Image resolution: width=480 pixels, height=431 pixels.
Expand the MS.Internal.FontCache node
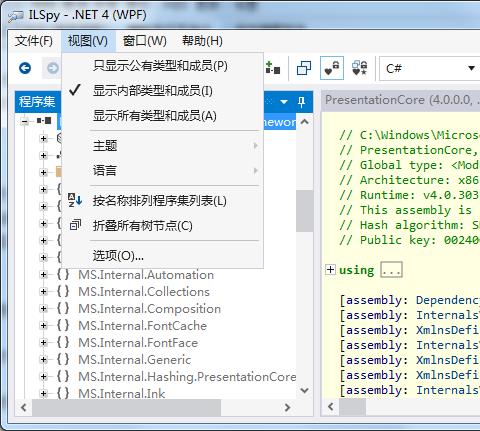click(x=43, y=326)
